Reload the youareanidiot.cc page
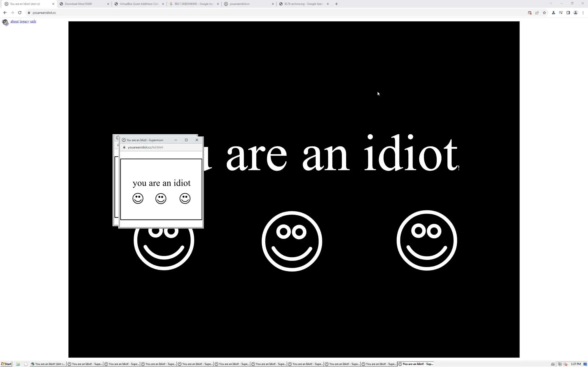The height and width of the screenshot is (367, 588). (x=20, y=13)
